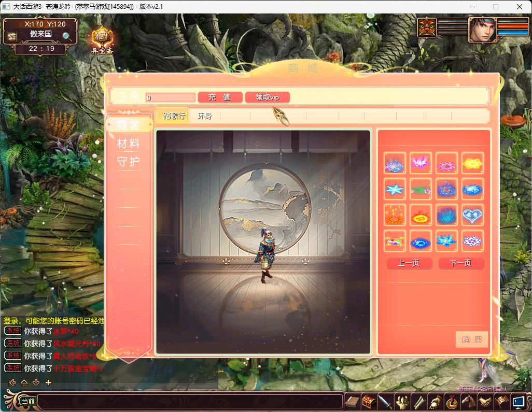The width and height of the screenshot is (532, 412).
Task: Click the chat input field
Action: (189, 401)
